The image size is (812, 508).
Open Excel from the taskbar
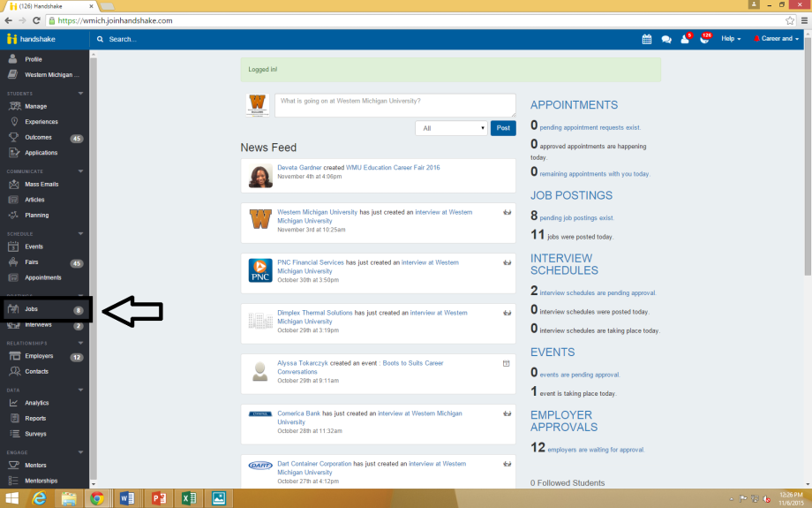point(189,498)
